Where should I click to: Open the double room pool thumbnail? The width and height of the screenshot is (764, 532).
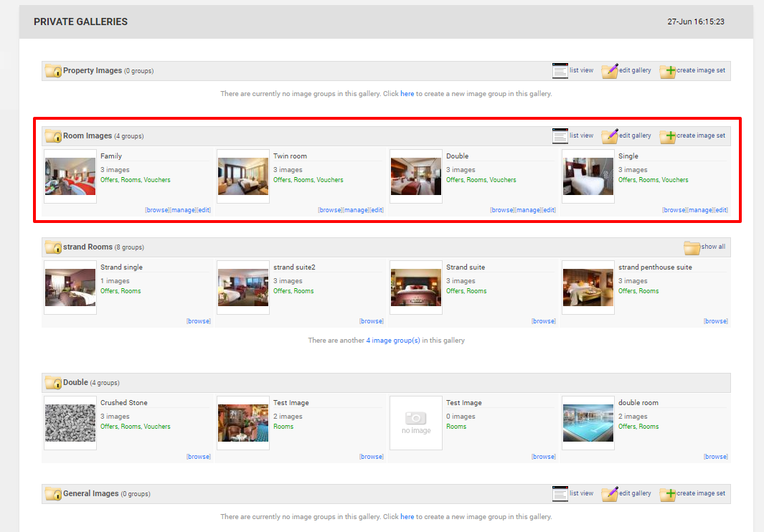(588, 423)
